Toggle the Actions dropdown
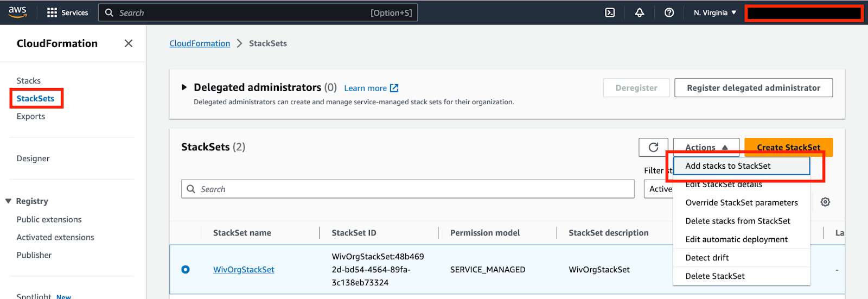This screenshot has height=299, width=868. (706, 147)
